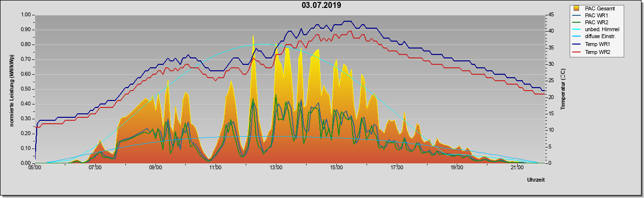Click the 0.50 left axis value

point(25,89)
